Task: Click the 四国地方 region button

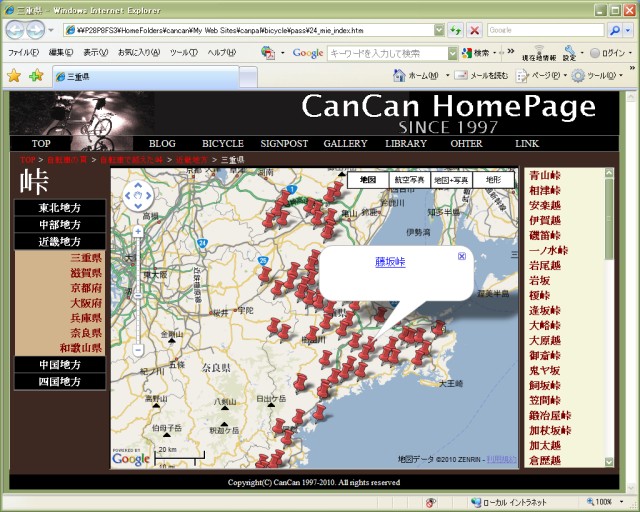Action: [x=60, y=382]
